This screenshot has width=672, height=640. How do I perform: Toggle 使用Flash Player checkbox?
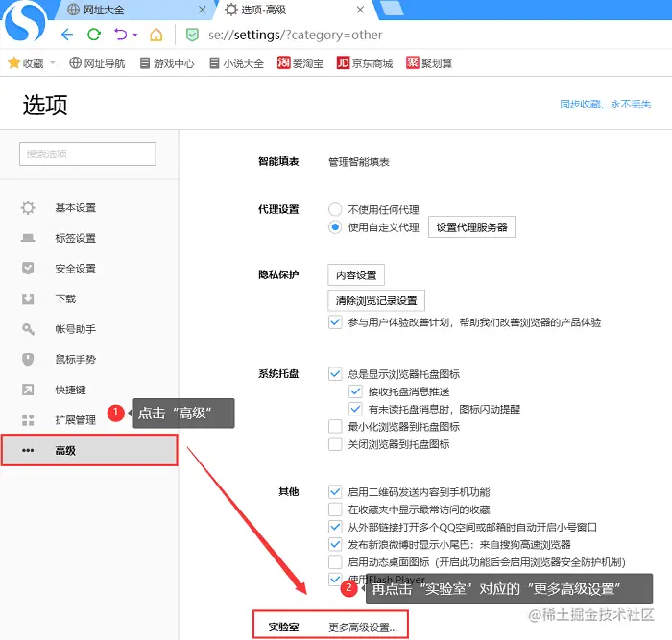pos(335,580)
